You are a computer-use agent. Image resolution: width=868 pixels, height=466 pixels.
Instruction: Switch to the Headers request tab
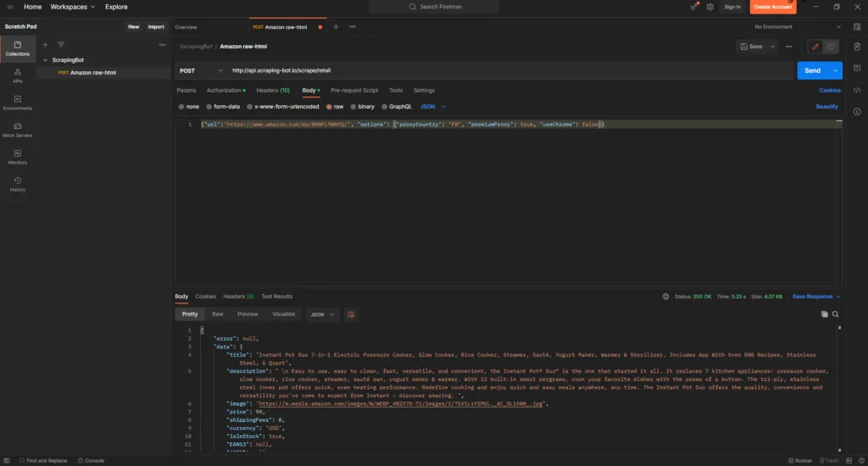pyautogui.click(x=272, y=90)
